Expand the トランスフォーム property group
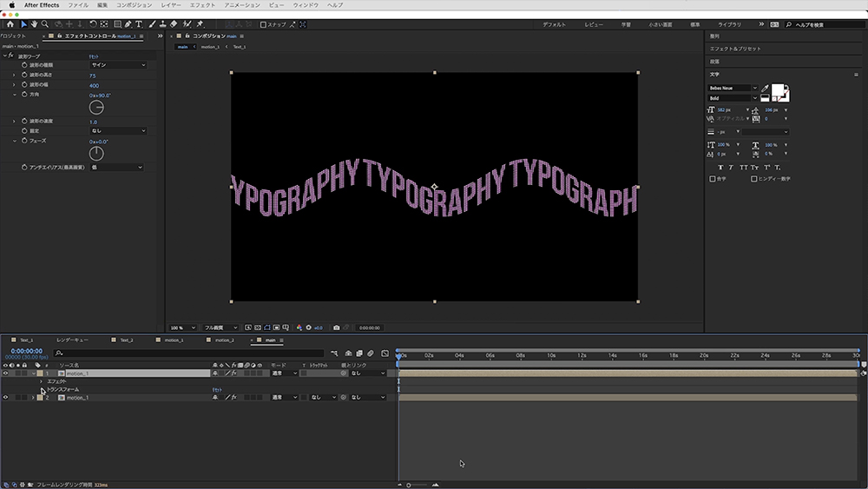Image resolution: width=868 pixels, height=489 pixels. click(x=41, y=389)
